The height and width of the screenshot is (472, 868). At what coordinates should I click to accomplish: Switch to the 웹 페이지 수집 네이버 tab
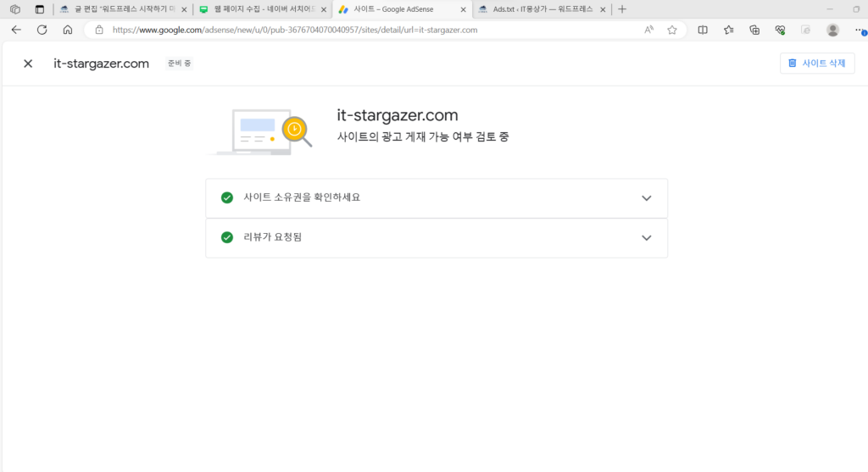point(263,9)
